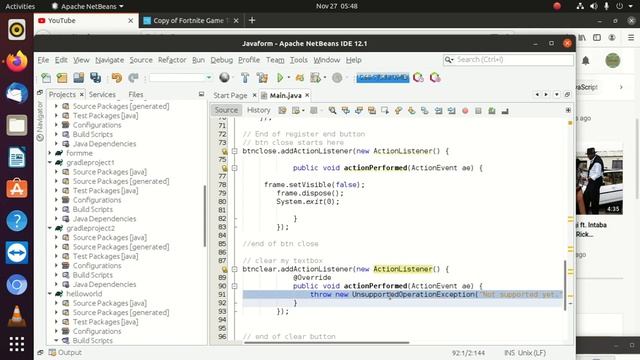
Task: Run the project with the green arrow
Action: coord(280,78)
